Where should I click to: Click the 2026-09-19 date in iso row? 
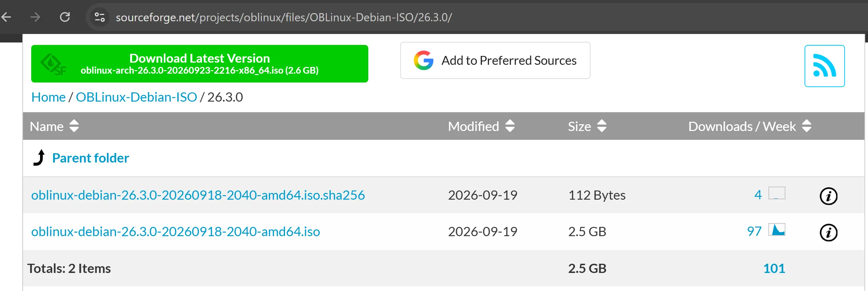483,232
